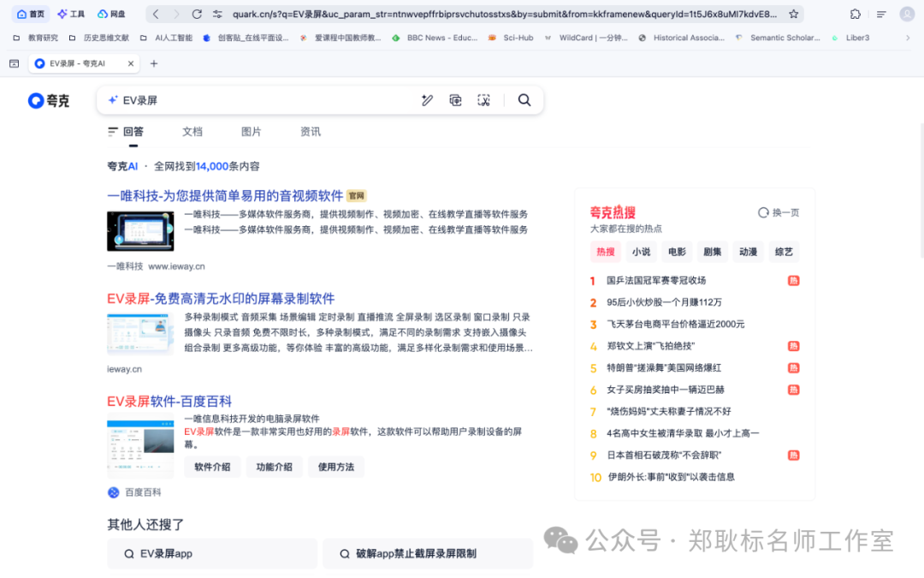Click the 百度百科 result thumbnail

pos(140,448)
